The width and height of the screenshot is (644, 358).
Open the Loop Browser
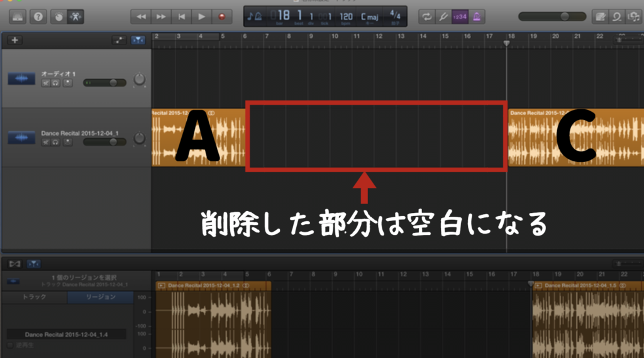coord(617,17)
